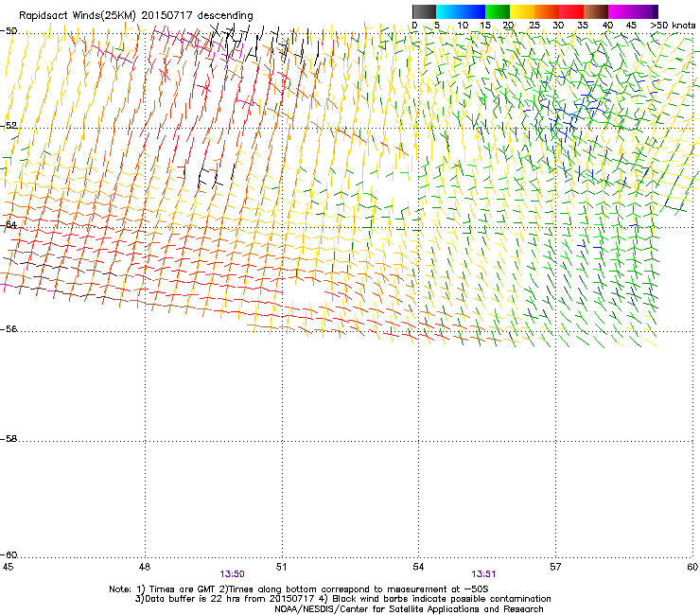The width and height of the screenshot is (700, 615).
Task: Click the legend scale label '30'
Action: coord(558,26)
